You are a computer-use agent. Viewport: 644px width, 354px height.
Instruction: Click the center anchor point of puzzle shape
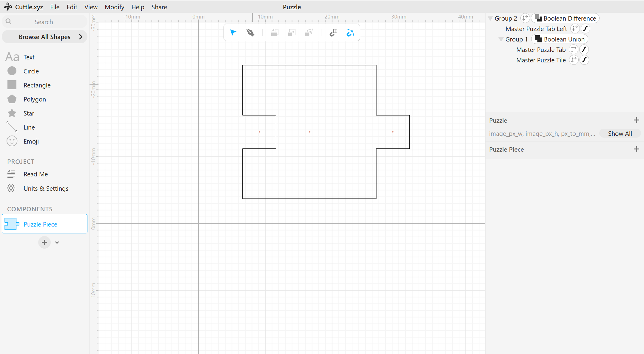[x=309, y=132]
